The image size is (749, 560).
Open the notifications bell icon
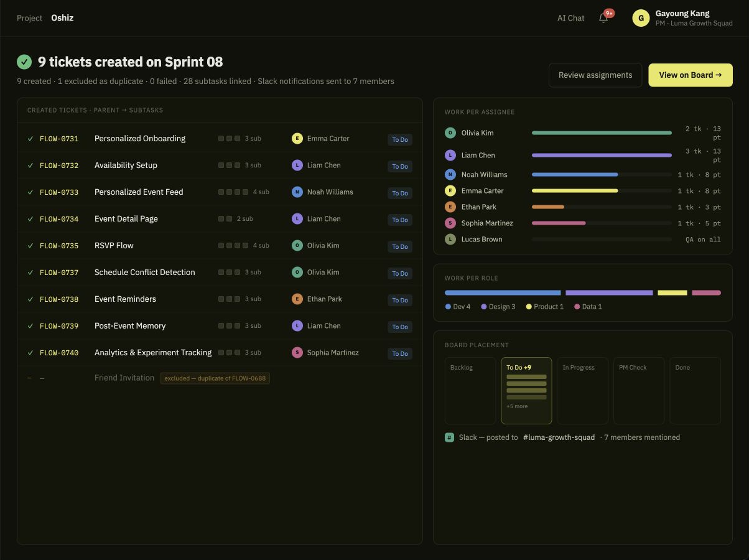pyautogui.click(x=603, y=18)
